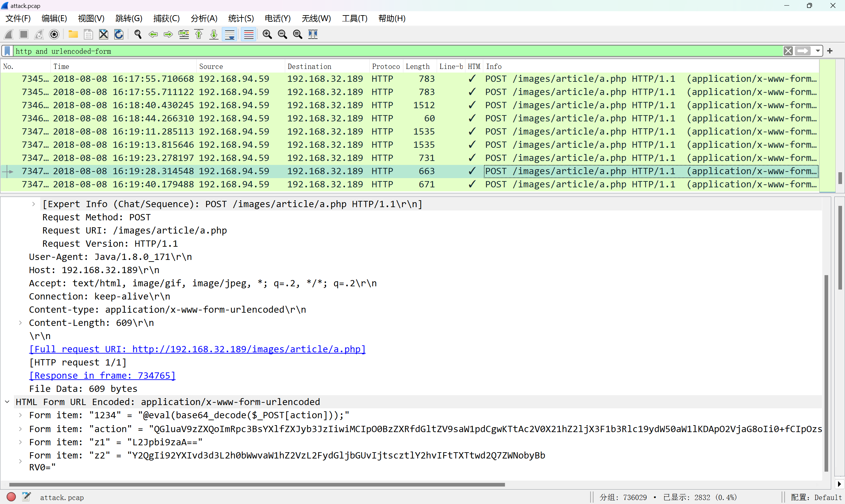Screen dimensions: 845x504
Task: Click the expert info red circle indicator
Action: click(x=11, y=497)
